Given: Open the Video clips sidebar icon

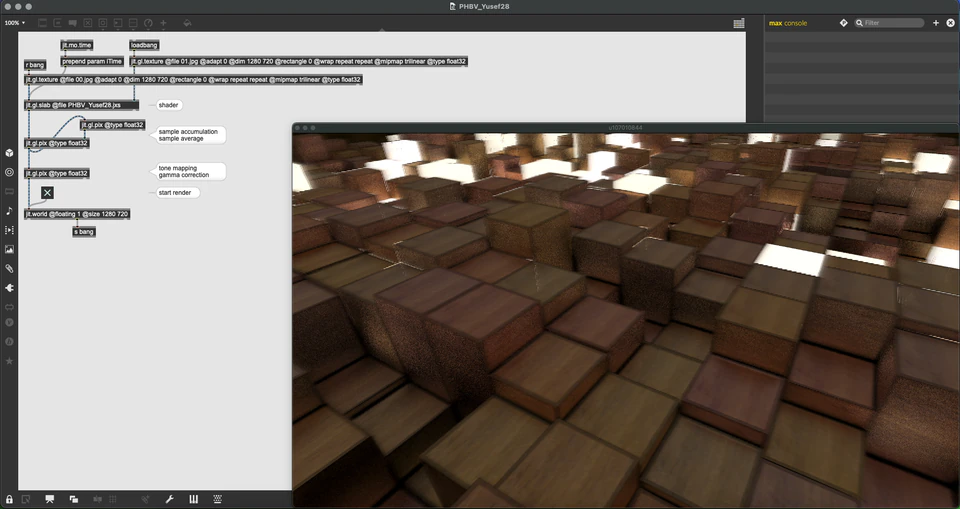Looking at the screenshot, I should tap(9, 230).
